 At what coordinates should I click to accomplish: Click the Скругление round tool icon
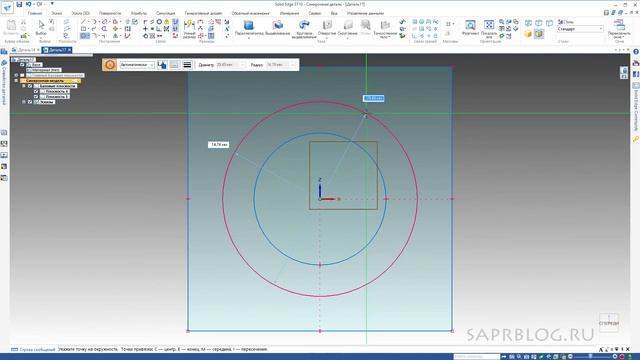tap(348, 25)
